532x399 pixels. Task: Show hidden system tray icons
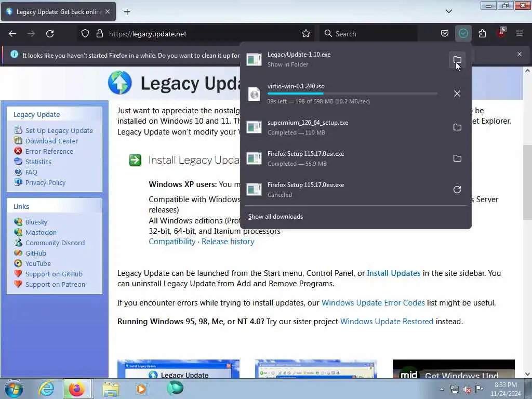pyautogui.click(x=442, y=389)
